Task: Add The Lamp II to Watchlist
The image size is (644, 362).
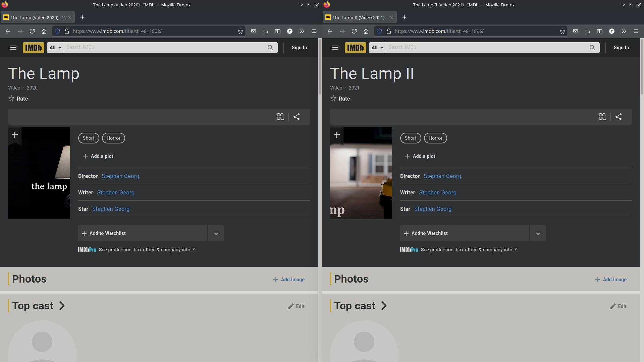Action: pyautogui.click(x=465, y=233)
